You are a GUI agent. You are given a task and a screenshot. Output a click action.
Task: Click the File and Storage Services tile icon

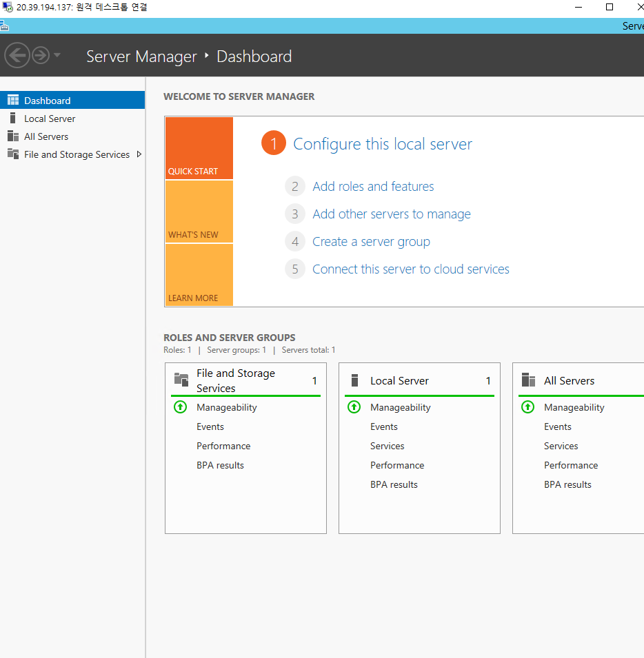click(x=181, y=380)
